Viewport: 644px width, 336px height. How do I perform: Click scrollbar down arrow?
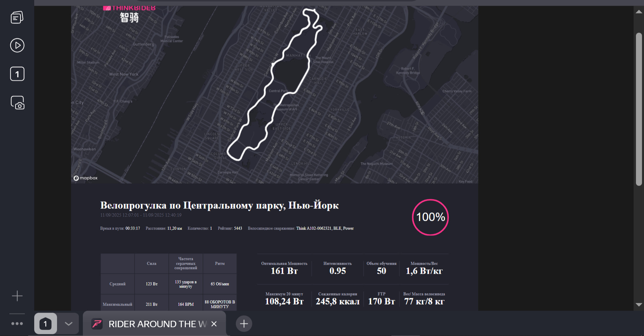click(639, 305)
